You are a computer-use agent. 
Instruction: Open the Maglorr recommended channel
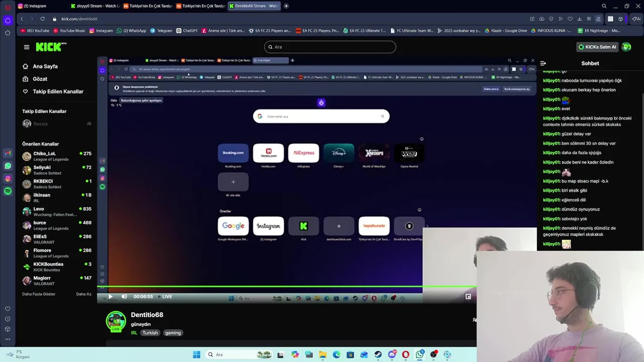[57, 281]
